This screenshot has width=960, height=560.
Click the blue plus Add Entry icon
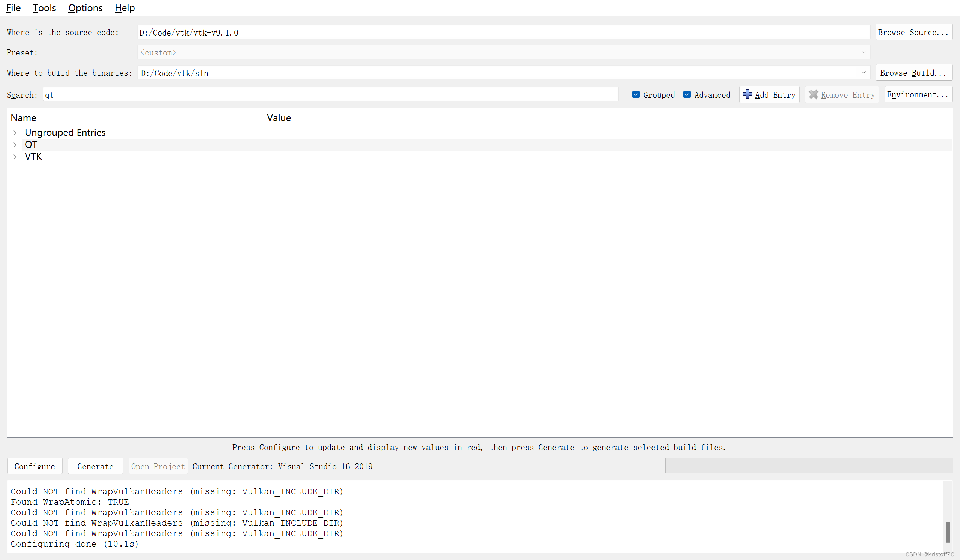click(x=747, y=94)
